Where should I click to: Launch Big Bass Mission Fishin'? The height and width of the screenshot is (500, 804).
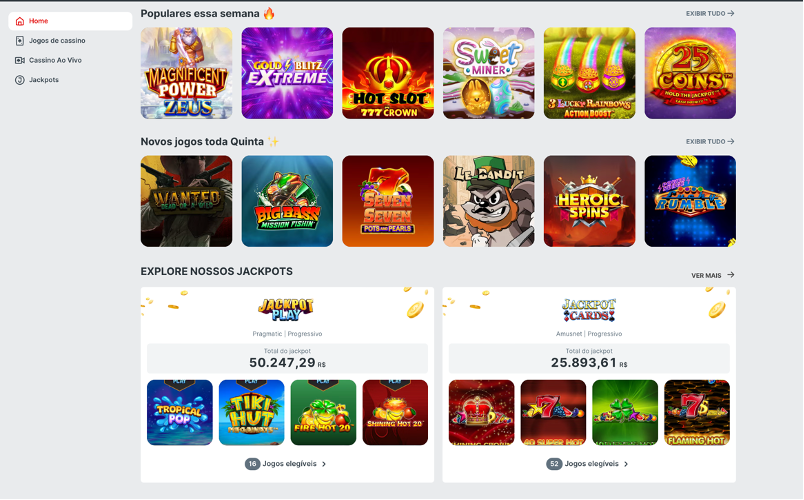287,201
